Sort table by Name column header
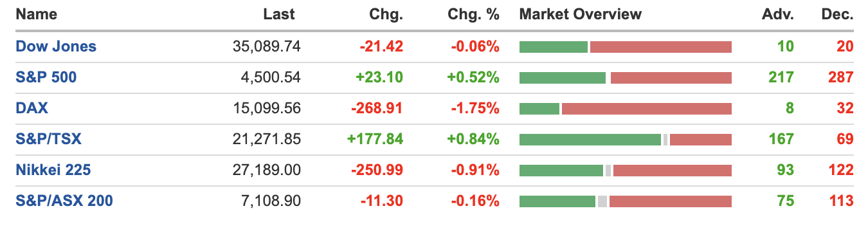 36,14
